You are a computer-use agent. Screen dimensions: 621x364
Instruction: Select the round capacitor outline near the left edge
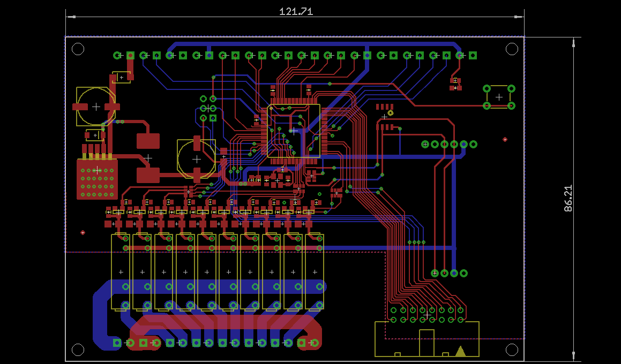point(96,107)
